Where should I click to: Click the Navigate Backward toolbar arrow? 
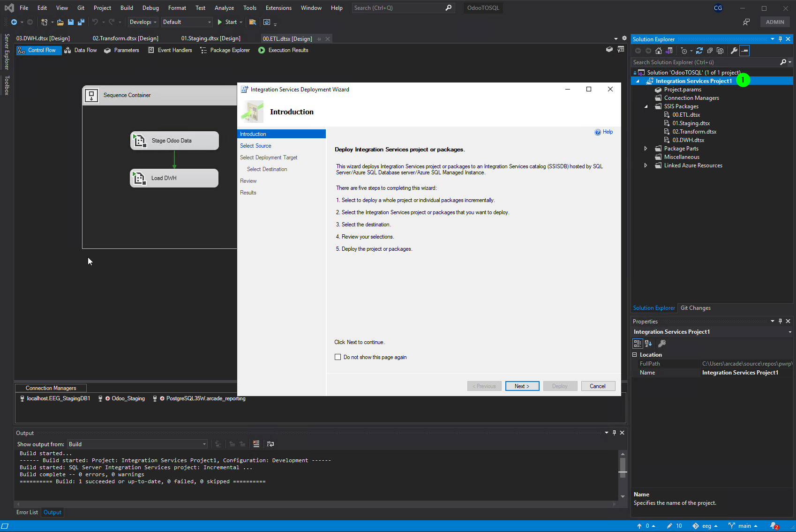coord(14,22)
